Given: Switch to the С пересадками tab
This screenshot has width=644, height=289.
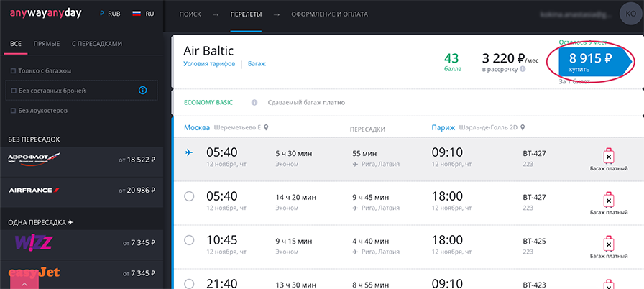Looking at the screenshot, I should coord(97,44).
